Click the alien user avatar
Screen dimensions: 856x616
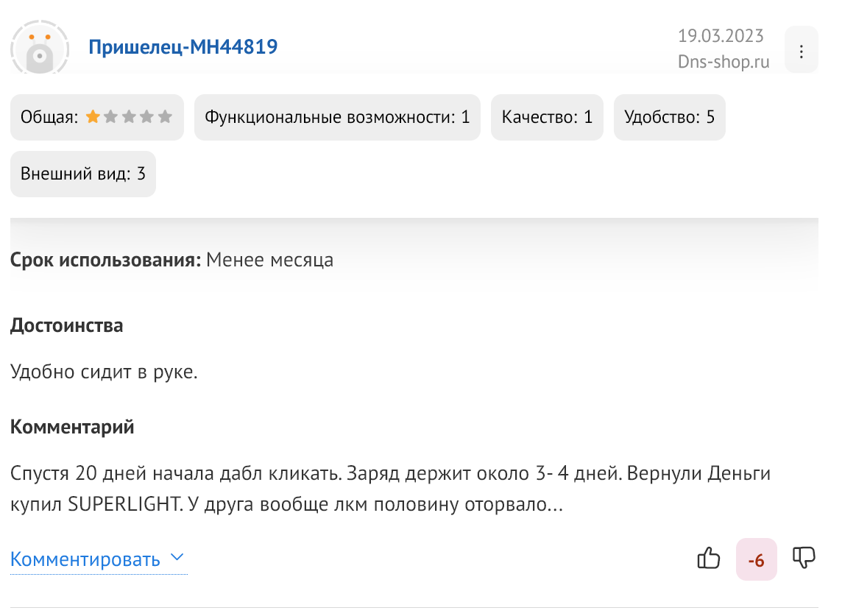click(40, 47)
